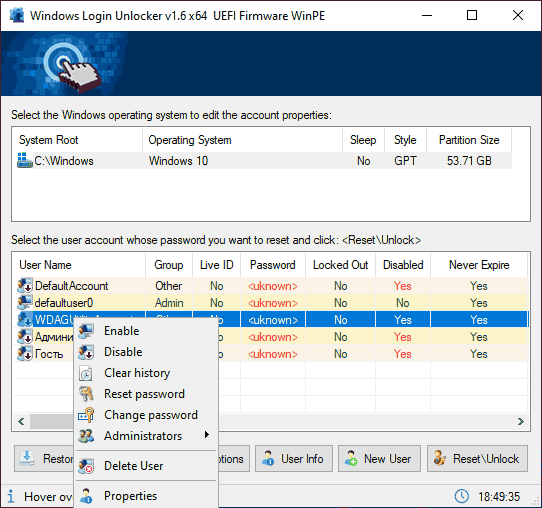
Task: Click the user list scroll left arrow
Action: tap(21, 421)
